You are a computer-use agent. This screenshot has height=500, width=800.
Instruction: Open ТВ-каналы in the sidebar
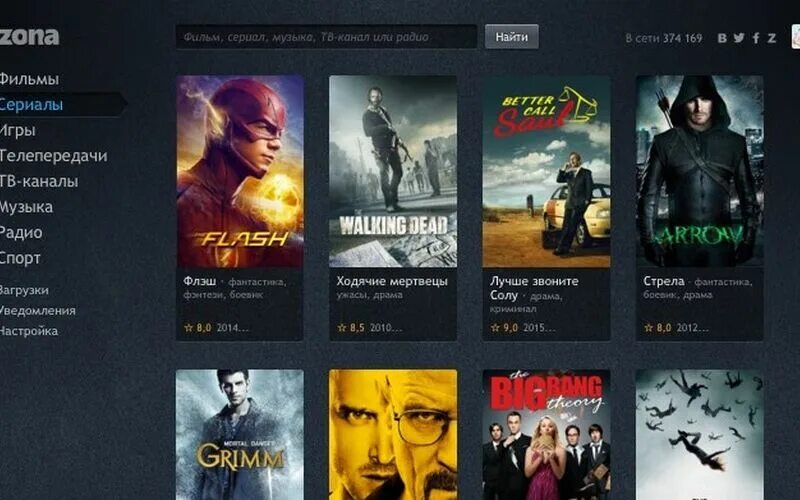[39, 182]
